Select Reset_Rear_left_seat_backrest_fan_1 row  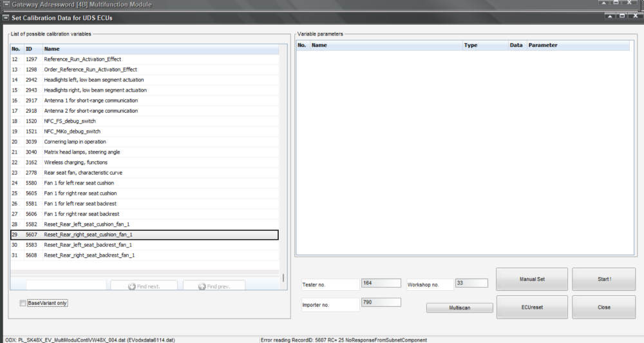144,245
